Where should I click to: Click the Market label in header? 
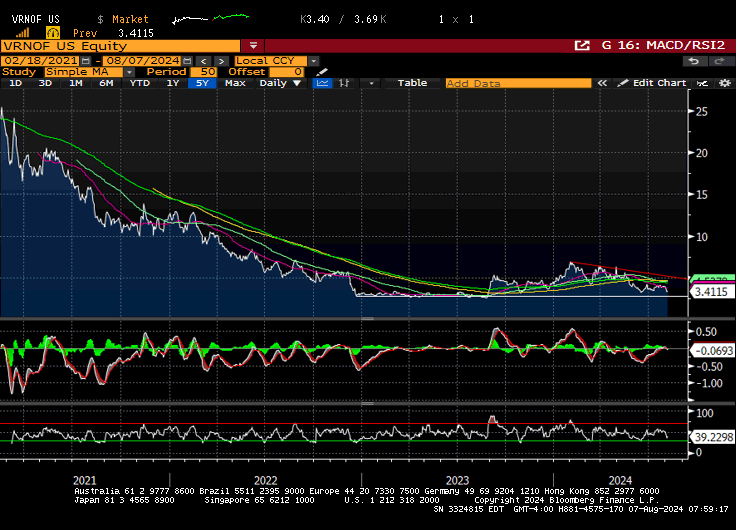[130, 19]
